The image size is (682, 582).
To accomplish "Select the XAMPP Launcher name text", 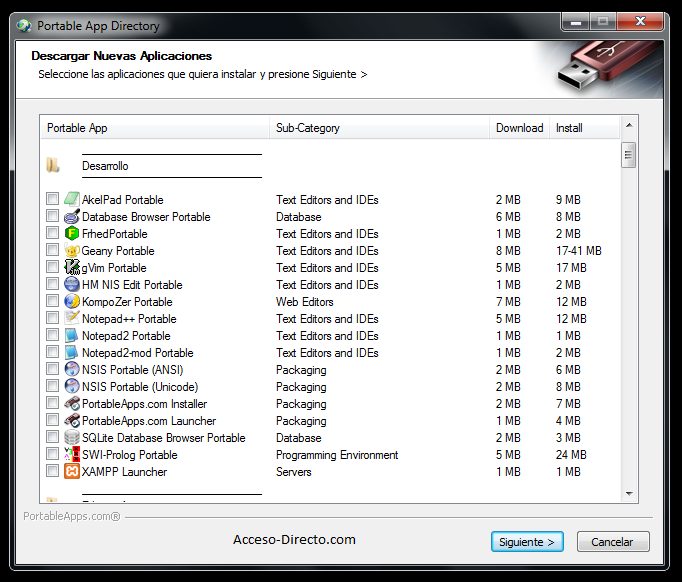I will (x=124, y=472).
